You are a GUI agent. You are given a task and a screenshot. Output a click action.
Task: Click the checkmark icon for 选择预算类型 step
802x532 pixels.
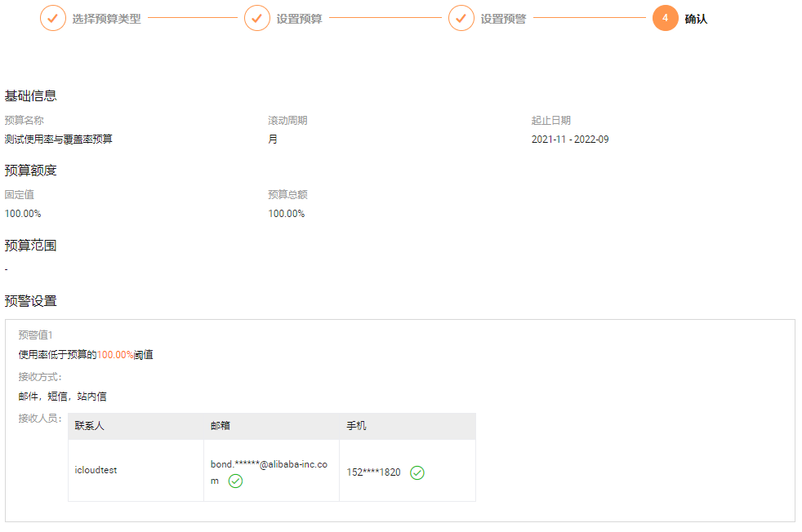[53, 19]
